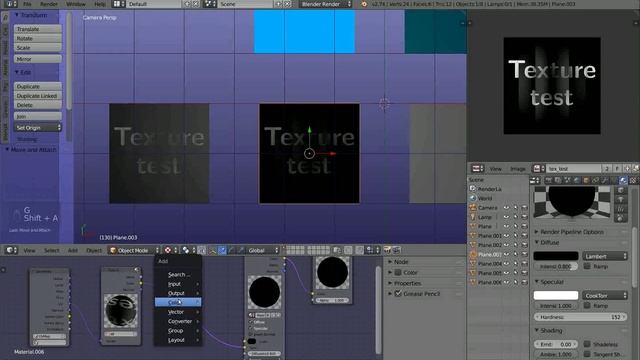Collapse the Transform panel
Image resolution: width=640 pixels, height=360 pixels.
click(17, 15)
